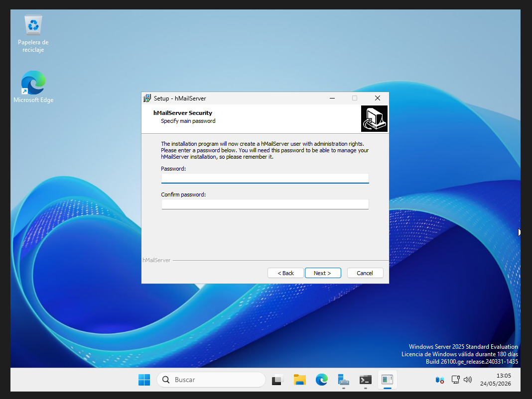
Task: Open File Explorer from the taskbar
Action: (x=299, y=380)
